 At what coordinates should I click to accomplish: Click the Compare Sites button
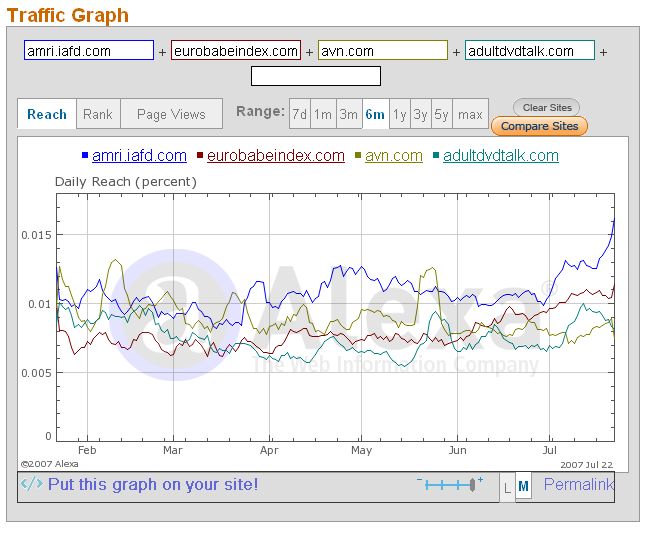(539, 126)
